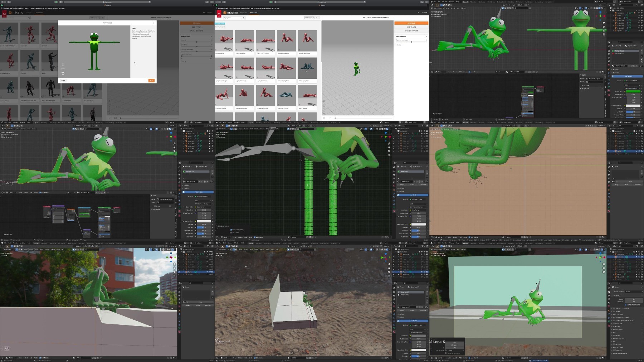
Task: Click the BACK button in Auto-Rigger dialog
Action: pyautogui.click(x=63, y=81)
